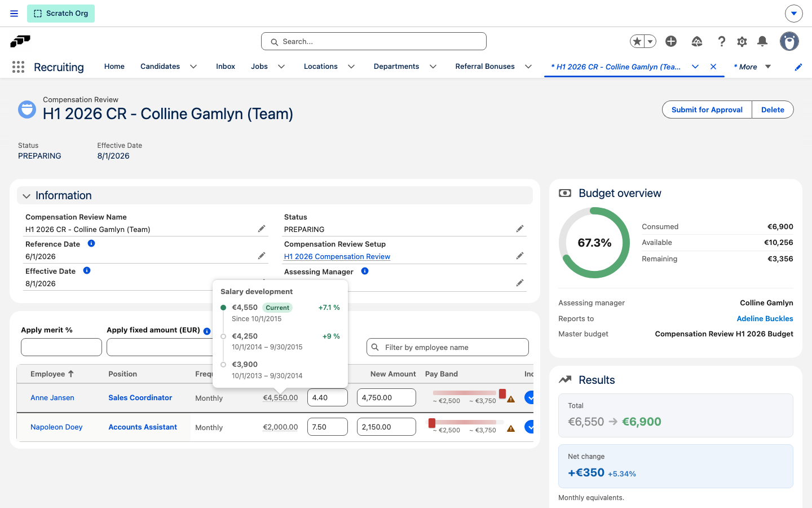Open Napoleon Doey employee link
Screen dimensions: 812x508
[x=56, y=427]
